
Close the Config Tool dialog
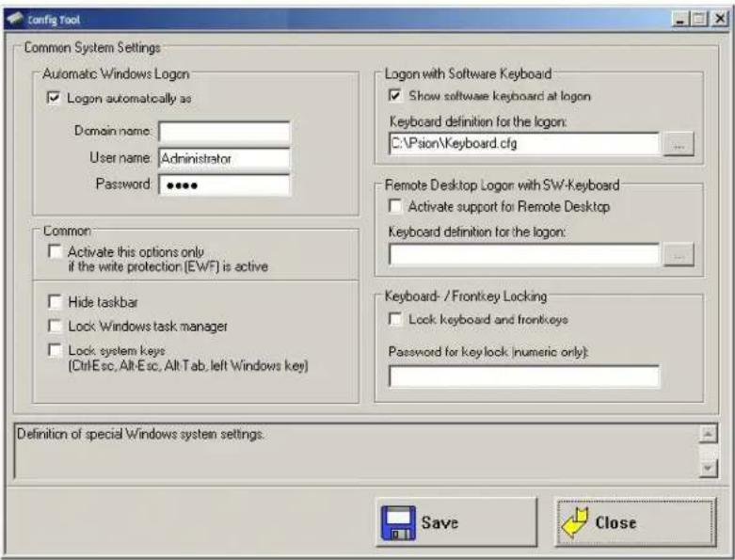click(635, 522)
